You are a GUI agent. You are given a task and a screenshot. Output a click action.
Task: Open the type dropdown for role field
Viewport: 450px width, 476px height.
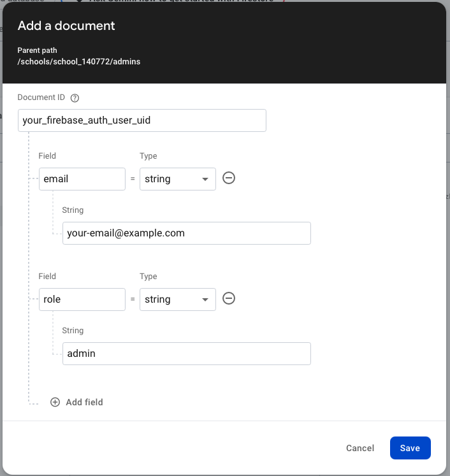coord(178,299)
